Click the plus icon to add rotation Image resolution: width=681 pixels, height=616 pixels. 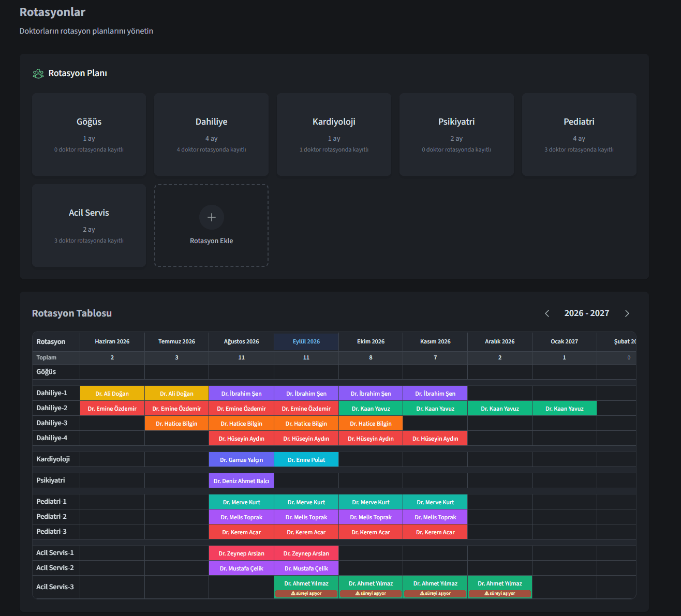point(211,217)
